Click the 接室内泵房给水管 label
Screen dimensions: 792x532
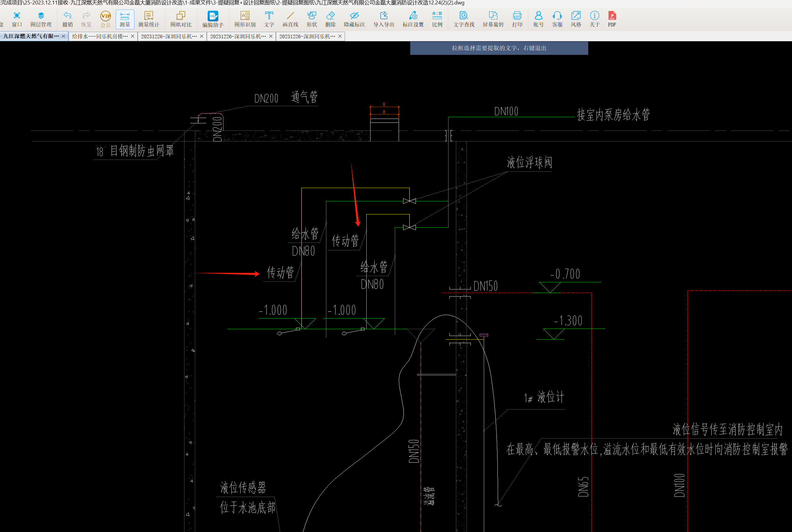pos(613,114)
